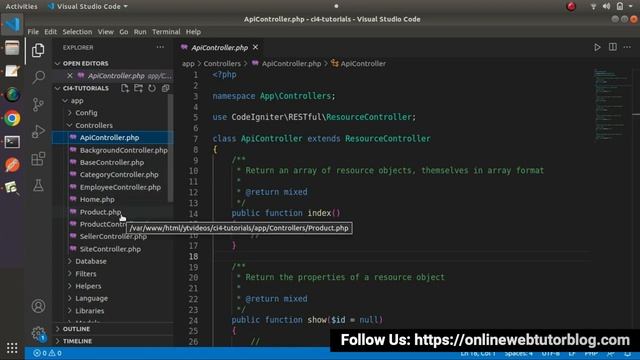Viewport: 640px width, 360px height.
Task: Open Files manager from the Ubuntu dock
Action: click(12, 48)
